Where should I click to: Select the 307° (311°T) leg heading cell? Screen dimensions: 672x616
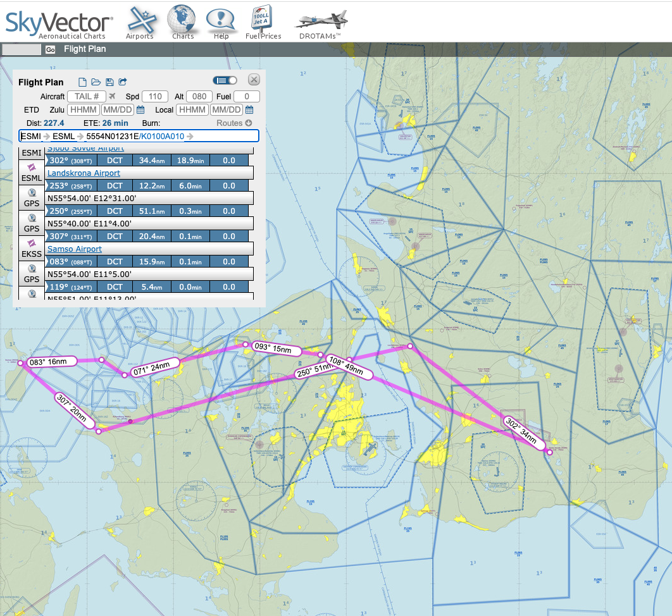click(71, 237)
